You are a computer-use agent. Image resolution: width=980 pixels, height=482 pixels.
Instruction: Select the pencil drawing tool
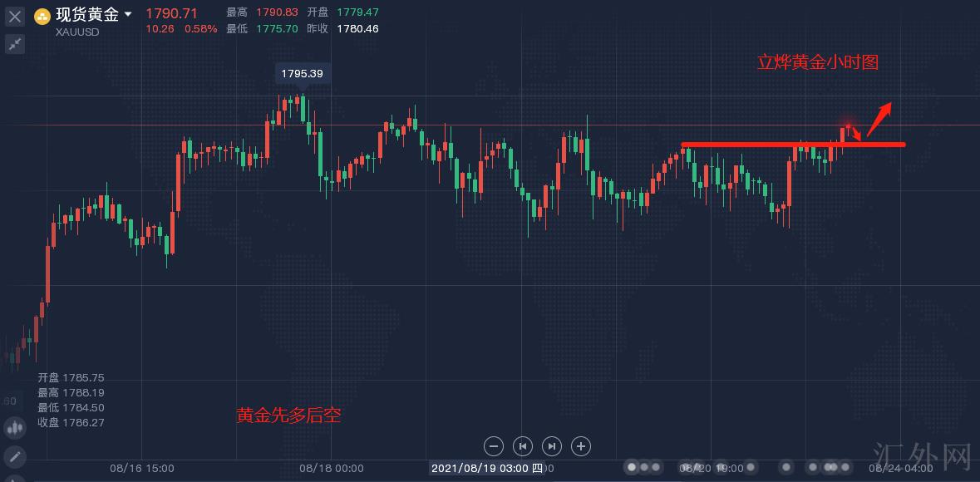15,456
